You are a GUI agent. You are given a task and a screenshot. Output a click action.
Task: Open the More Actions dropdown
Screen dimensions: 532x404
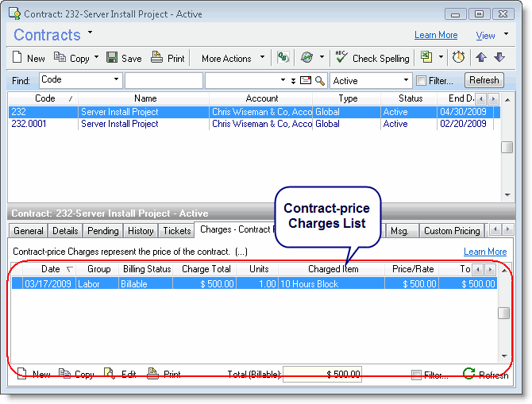tap(233, 58)
